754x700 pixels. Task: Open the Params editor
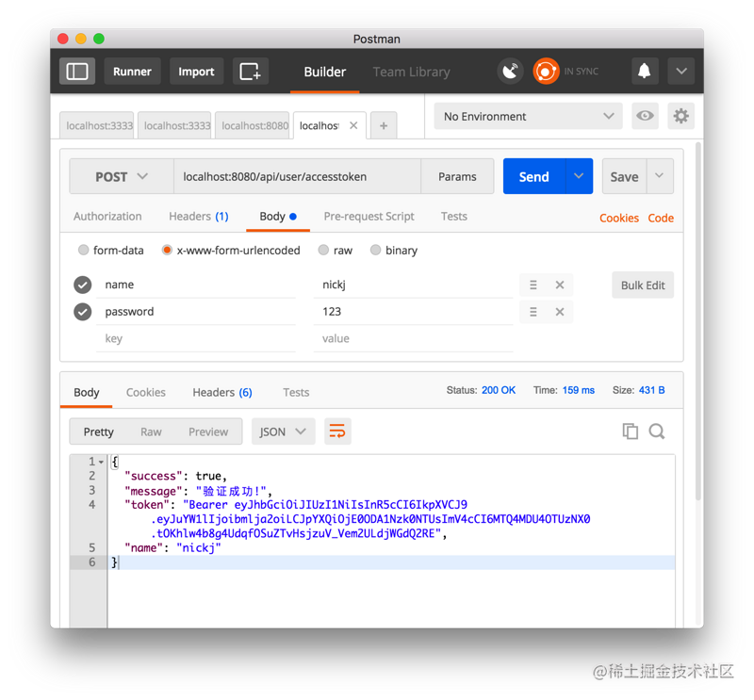click(457, 176)
